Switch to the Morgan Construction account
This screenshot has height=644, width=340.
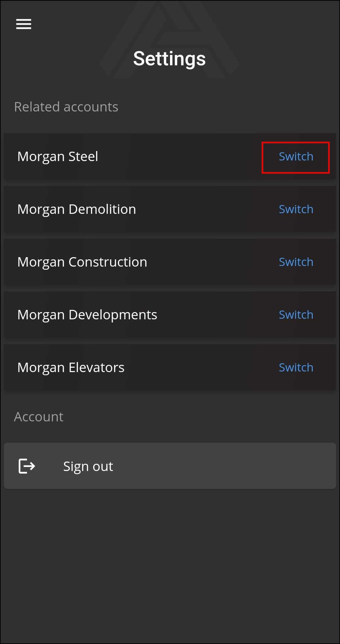295,262
